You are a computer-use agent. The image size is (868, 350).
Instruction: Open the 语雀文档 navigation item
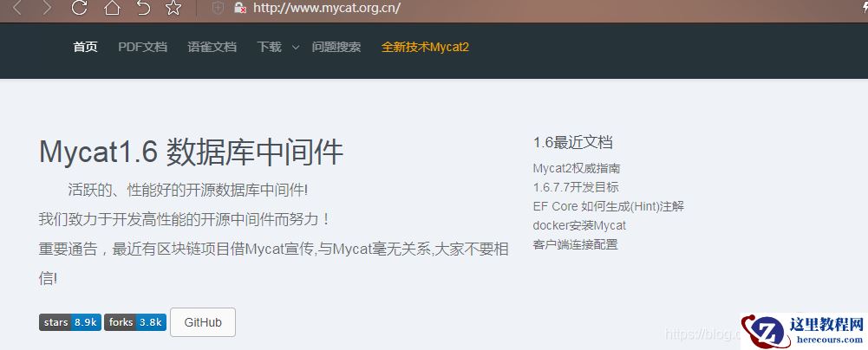212,47
